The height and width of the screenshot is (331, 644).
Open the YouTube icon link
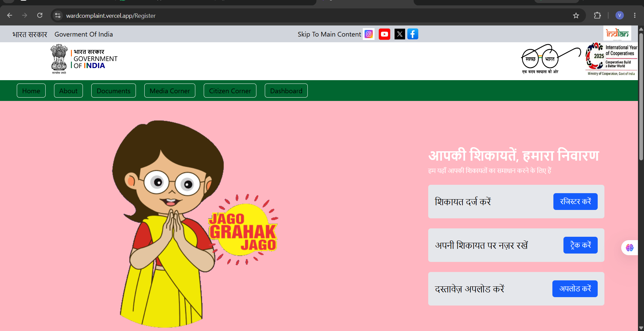(384, 34)
